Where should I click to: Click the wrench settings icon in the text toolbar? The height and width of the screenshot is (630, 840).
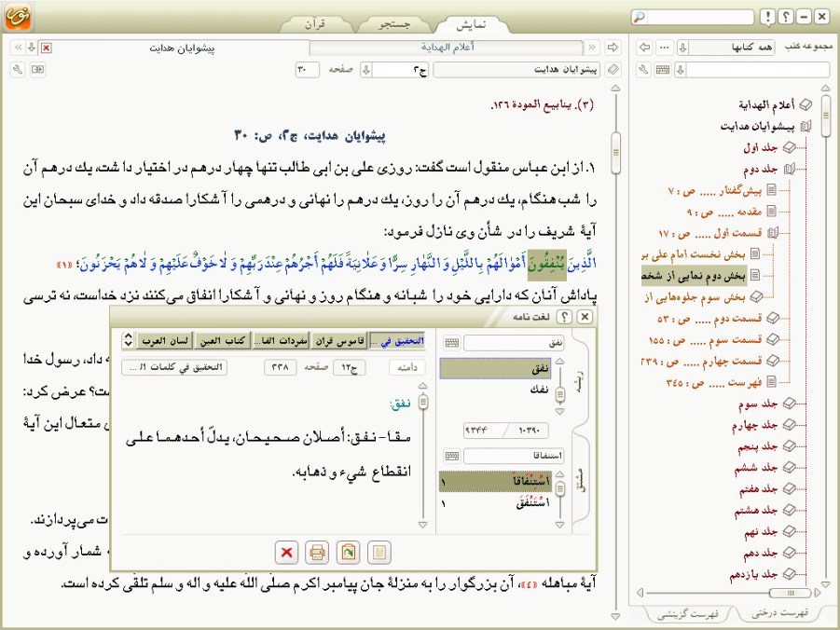point(18,70)
